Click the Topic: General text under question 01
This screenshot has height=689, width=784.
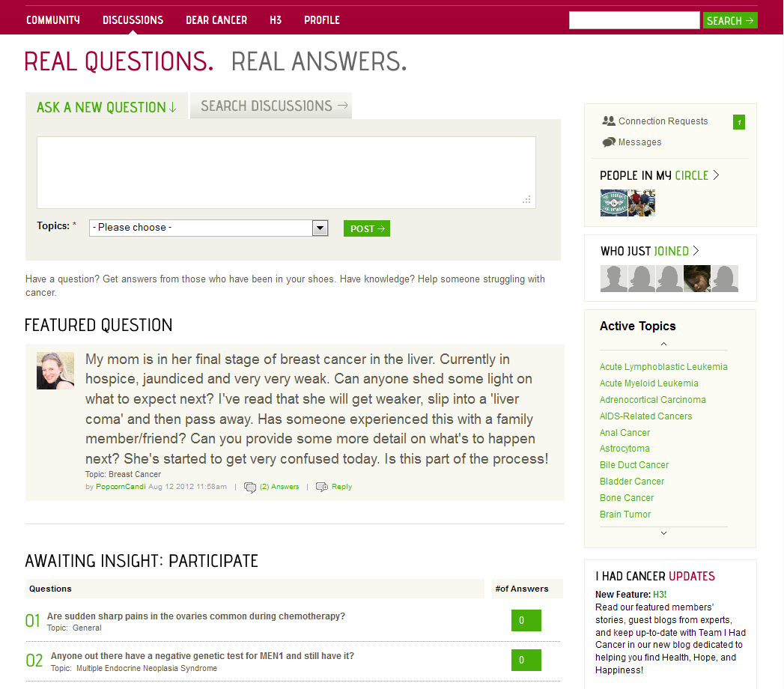pos(74,628)
